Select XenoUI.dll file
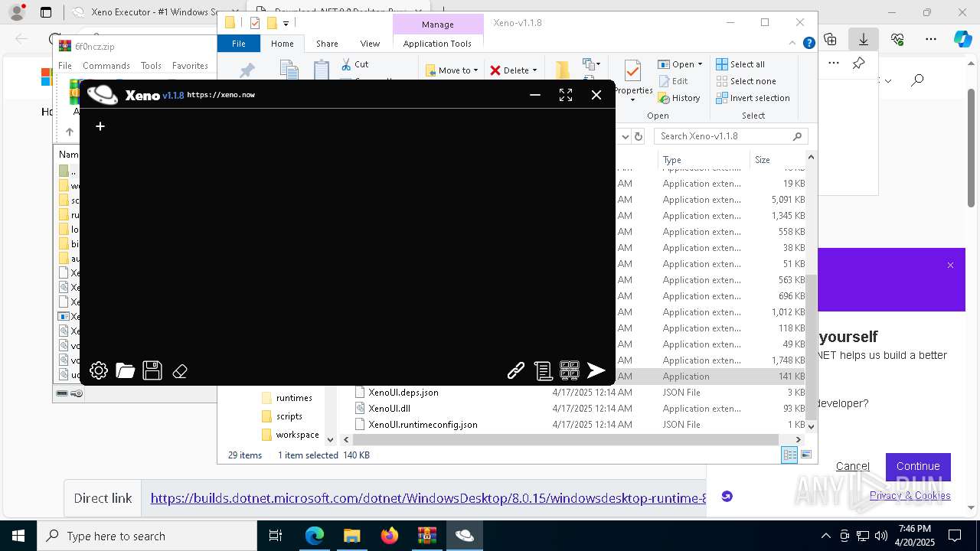Screen dimensions: 980x551 coord(389,409)
